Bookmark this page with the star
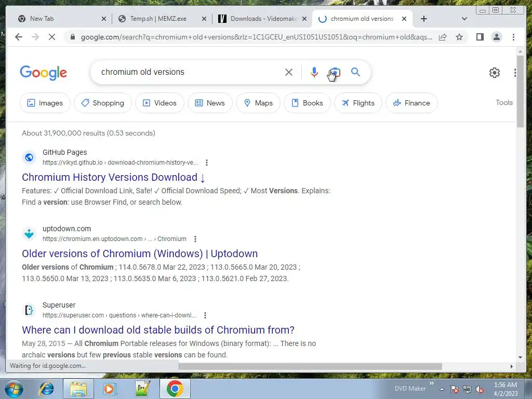 459,37
